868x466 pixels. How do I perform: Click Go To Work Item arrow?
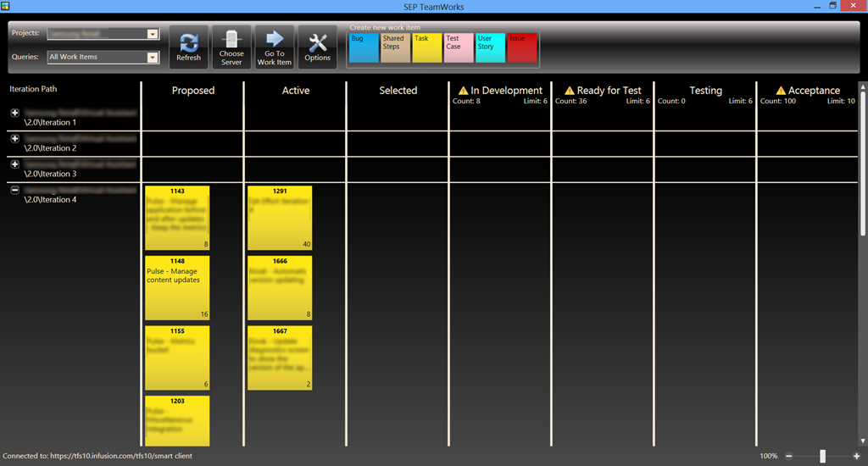point(275,47)
